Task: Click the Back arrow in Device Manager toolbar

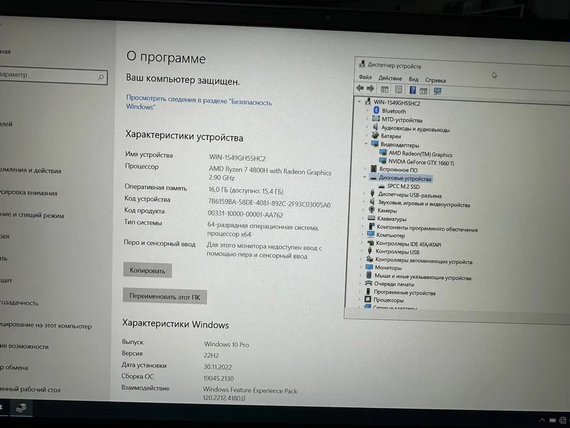Action: tap(360, 88)
